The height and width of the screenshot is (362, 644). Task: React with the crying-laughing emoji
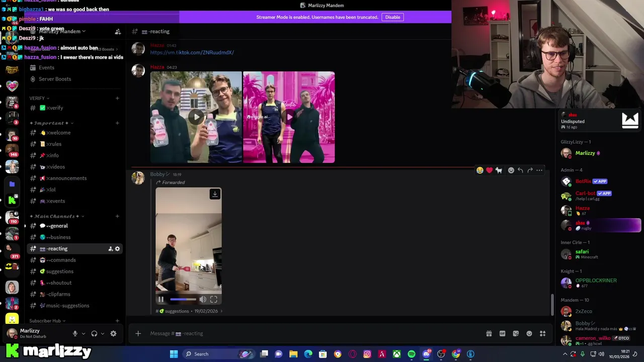click(x=480, y=170)
